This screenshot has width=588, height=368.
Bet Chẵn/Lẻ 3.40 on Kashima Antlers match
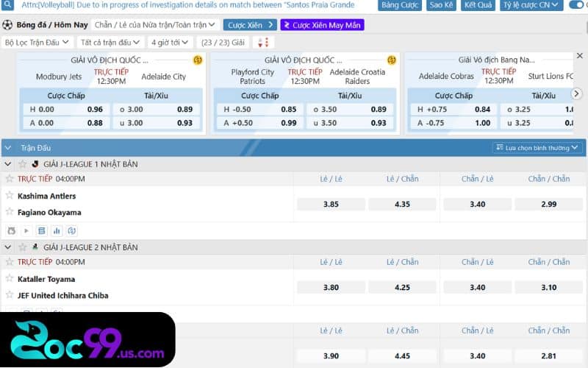pyautogui.click(x=477, y=205)
